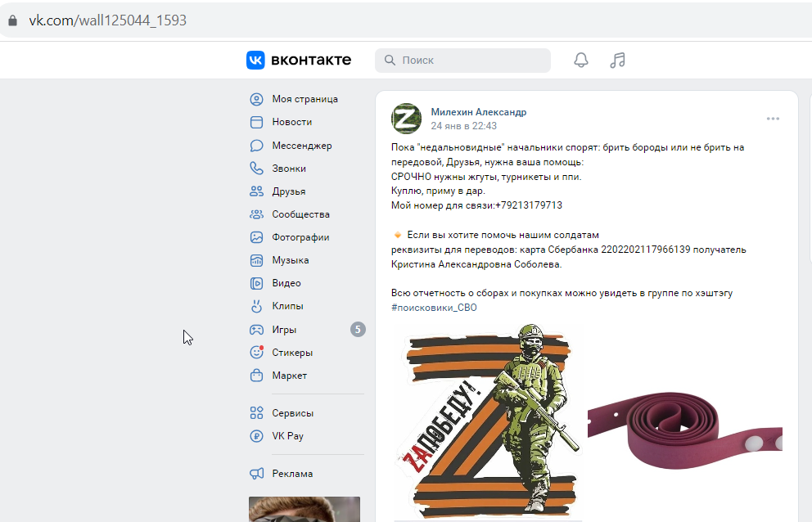Open author name Милехин Александр
Screen dimensions: 812x522
click(x=479, y=112)
